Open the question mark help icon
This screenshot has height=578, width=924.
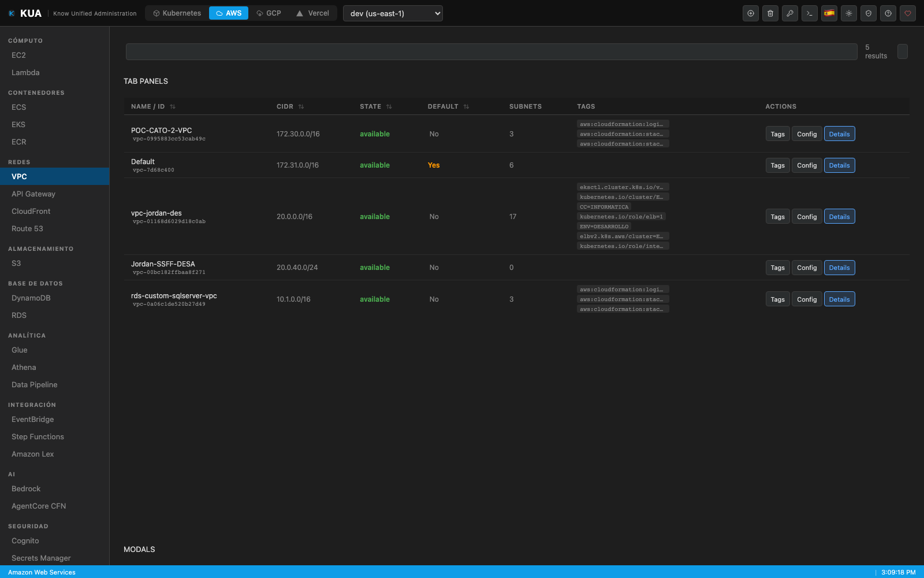coord(888,13)
